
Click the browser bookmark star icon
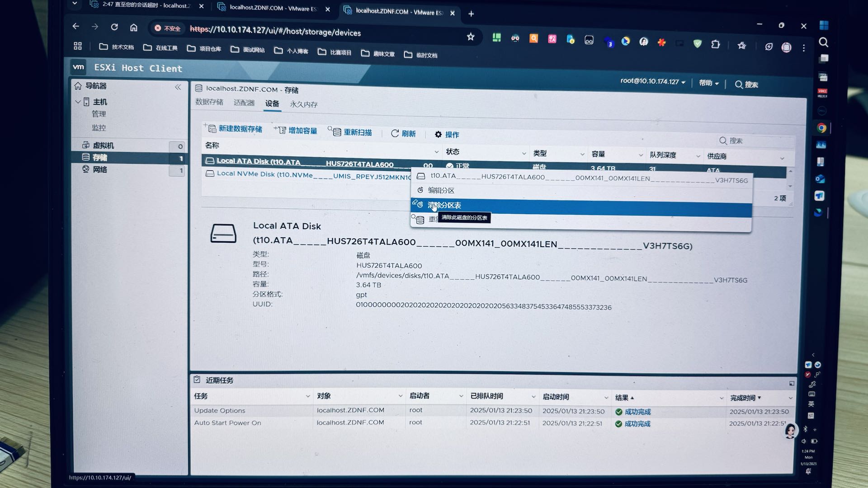(471, 37)
